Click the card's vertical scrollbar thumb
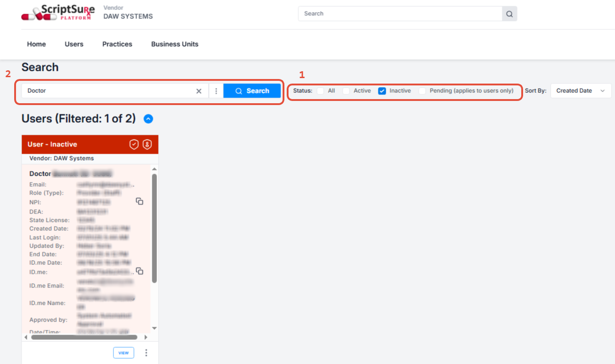 pos(154,228)
